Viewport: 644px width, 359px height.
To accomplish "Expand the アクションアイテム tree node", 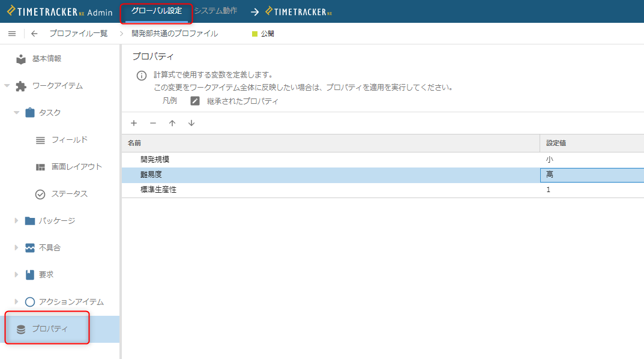I will coord(16,301).
